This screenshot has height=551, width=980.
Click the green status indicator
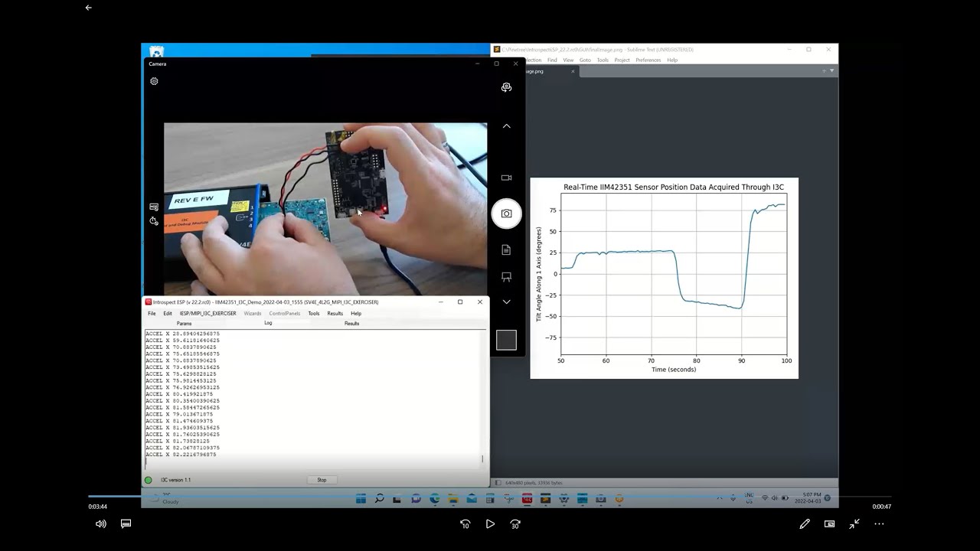click(149, 480)
